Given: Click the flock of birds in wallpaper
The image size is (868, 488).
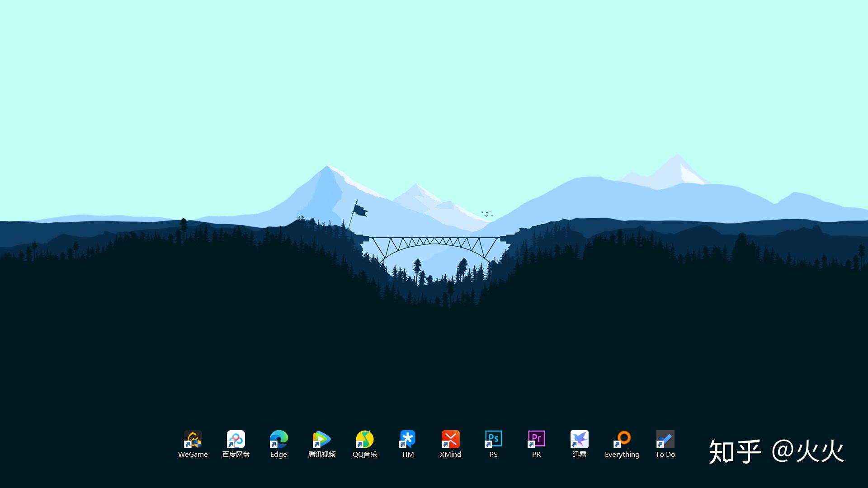Looking at the screenshot, I should pos(486,213).
